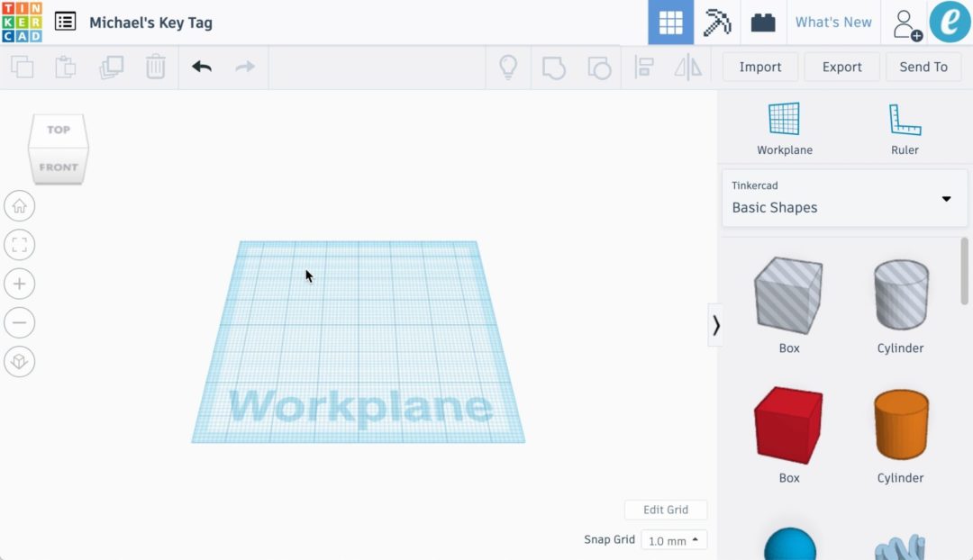Switch to Blocks mode with the pickaxe icon
The height and width of the screenshot is (560, 973).
coord(716,23)
